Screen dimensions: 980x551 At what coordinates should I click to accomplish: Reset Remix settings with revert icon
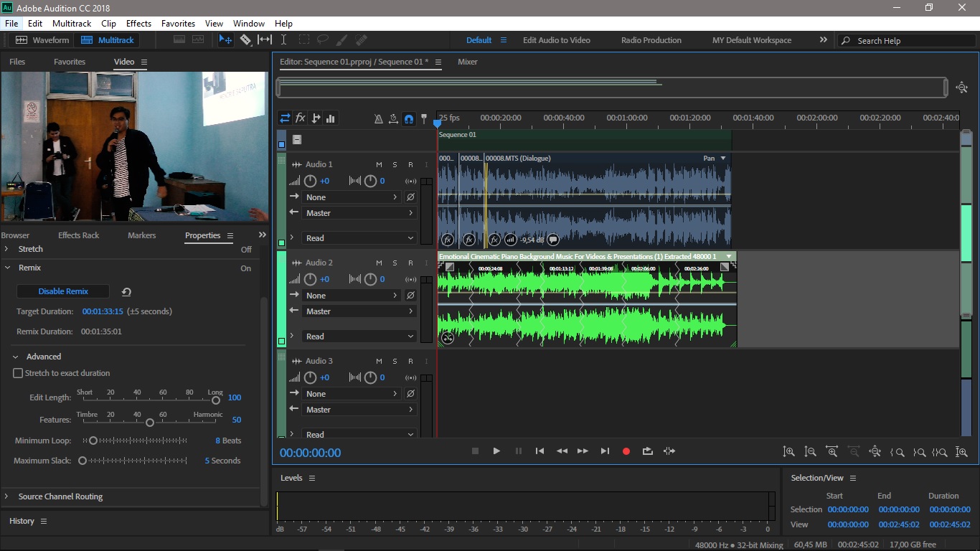[126, 292]
